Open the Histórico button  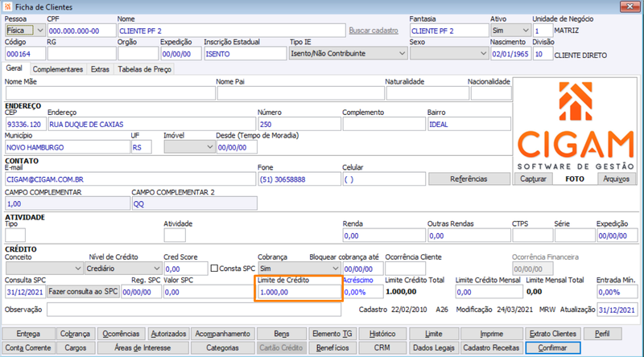coord(382,334)
